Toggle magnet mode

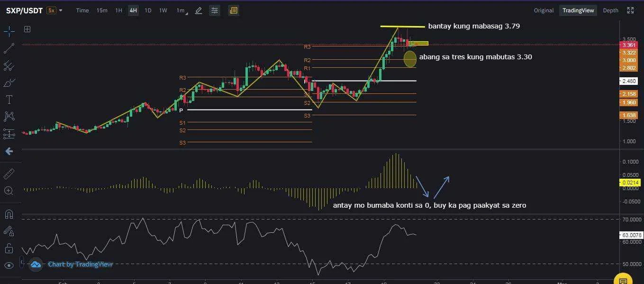coord(9,214)
